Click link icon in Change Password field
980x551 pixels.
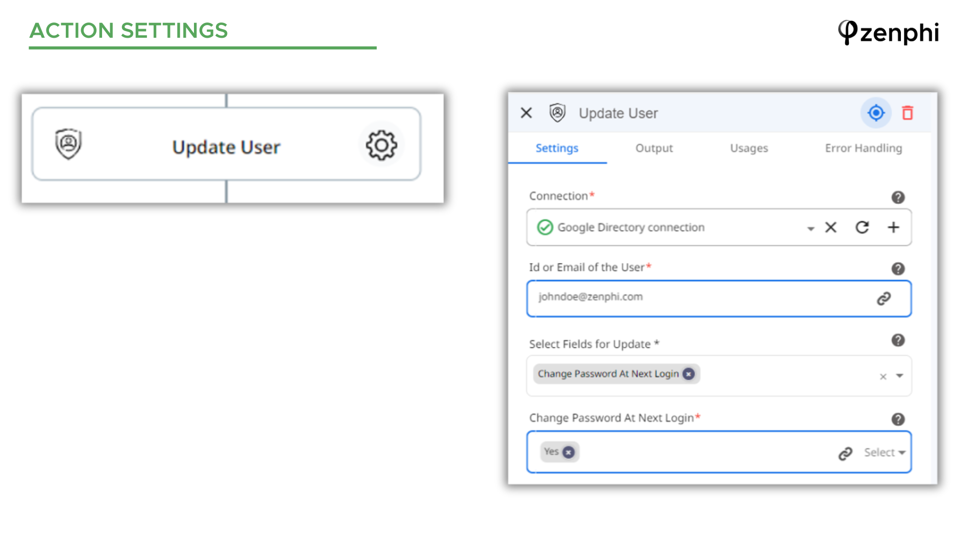click(x=845, y=453)
